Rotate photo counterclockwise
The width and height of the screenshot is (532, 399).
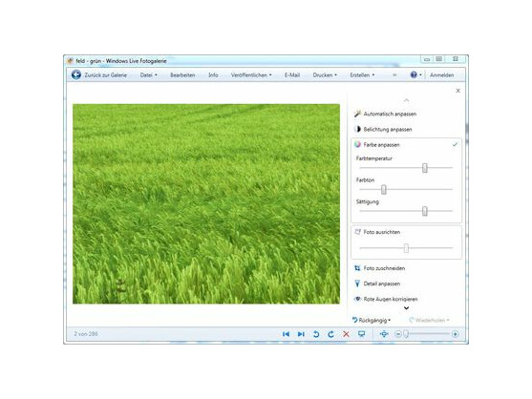point(316,334)
